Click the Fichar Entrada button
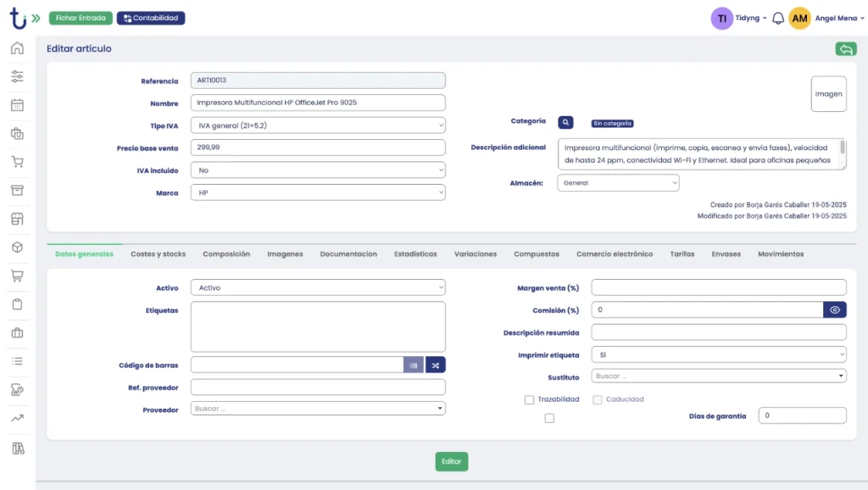This screenshot has width=868, height=490. 81,18
